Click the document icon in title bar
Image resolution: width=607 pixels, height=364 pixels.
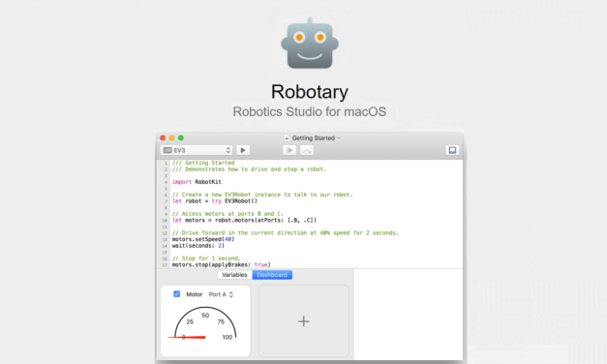pos(287,137)
